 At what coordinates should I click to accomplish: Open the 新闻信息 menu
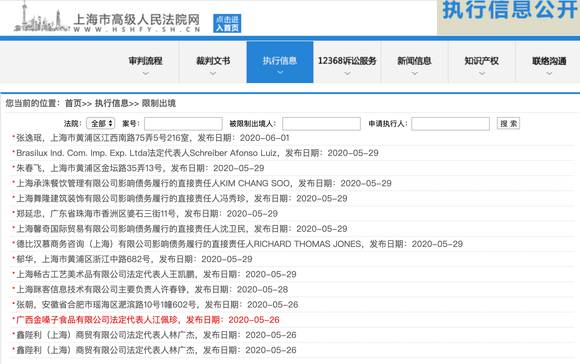[x=414, y=62]
